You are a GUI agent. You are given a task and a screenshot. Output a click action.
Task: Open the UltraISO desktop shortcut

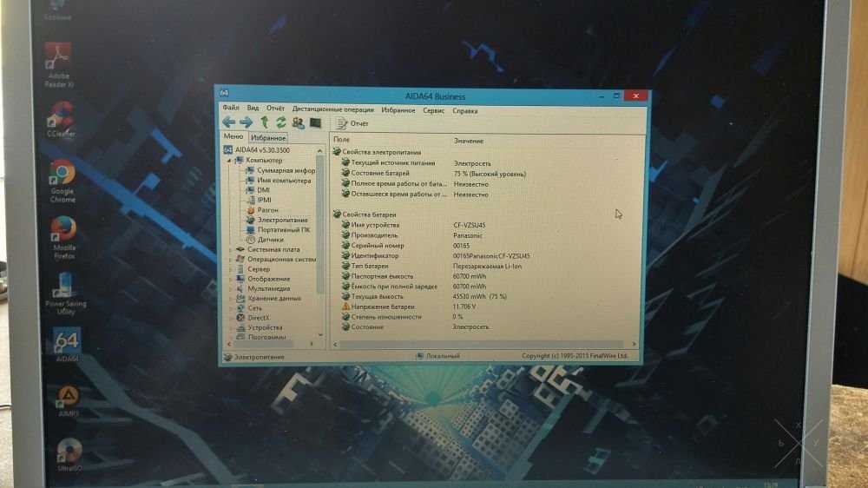(69, 455)
